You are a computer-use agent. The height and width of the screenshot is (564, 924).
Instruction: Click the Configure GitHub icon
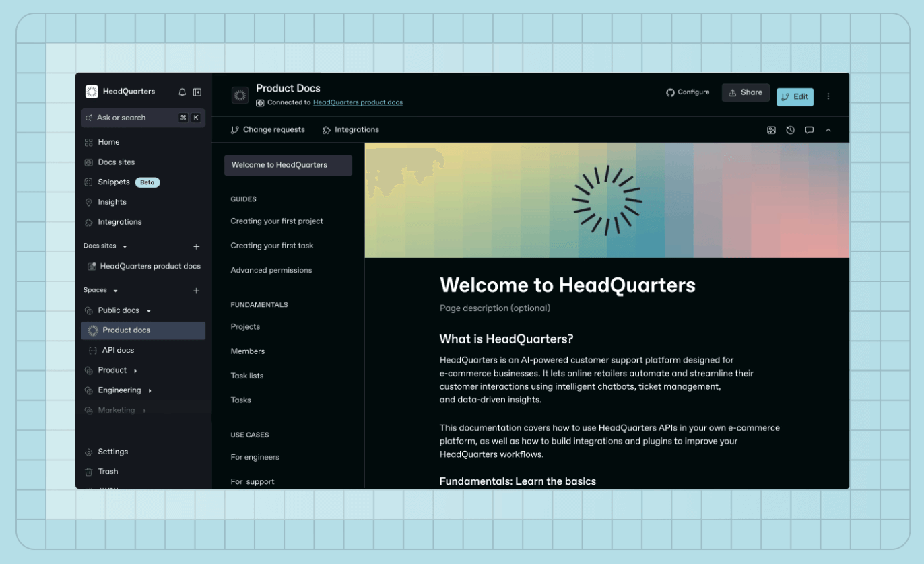(669, 92)
